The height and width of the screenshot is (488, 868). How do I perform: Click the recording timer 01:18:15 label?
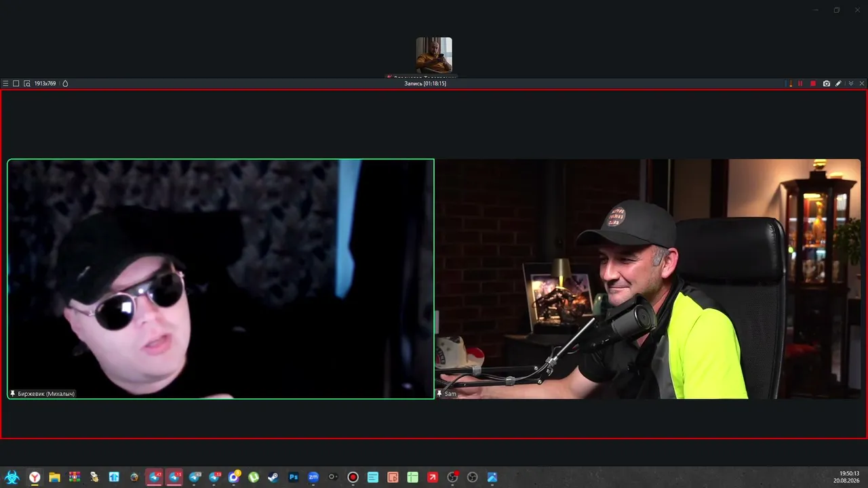pyautogui.click(x=425, y=83)
